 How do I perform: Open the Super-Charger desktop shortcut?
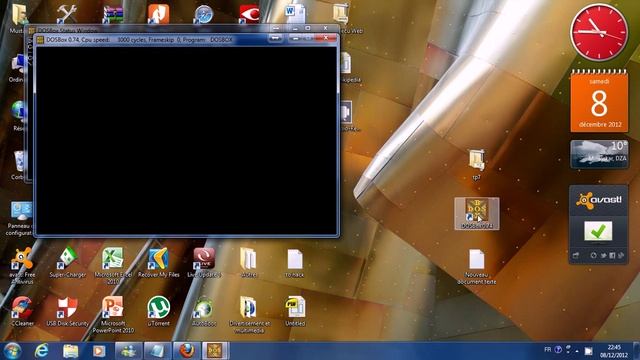pos(67,262)
